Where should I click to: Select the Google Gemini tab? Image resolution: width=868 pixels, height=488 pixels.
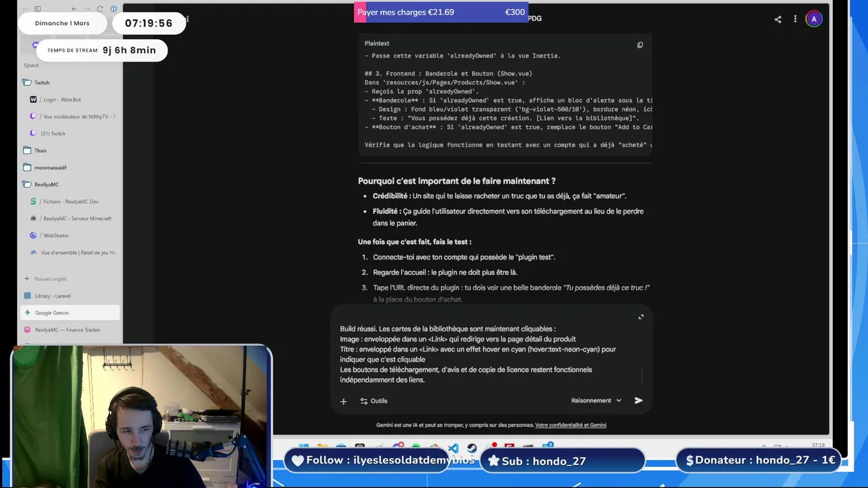coord(70,312)
